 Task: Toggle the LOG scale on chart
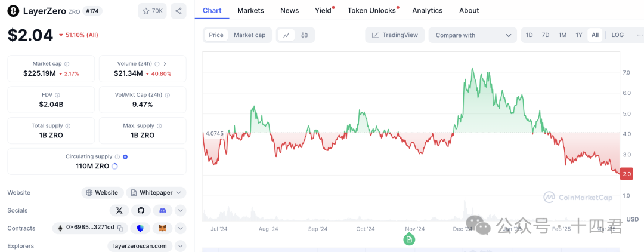pyautogui.click(x=617, y=35)
